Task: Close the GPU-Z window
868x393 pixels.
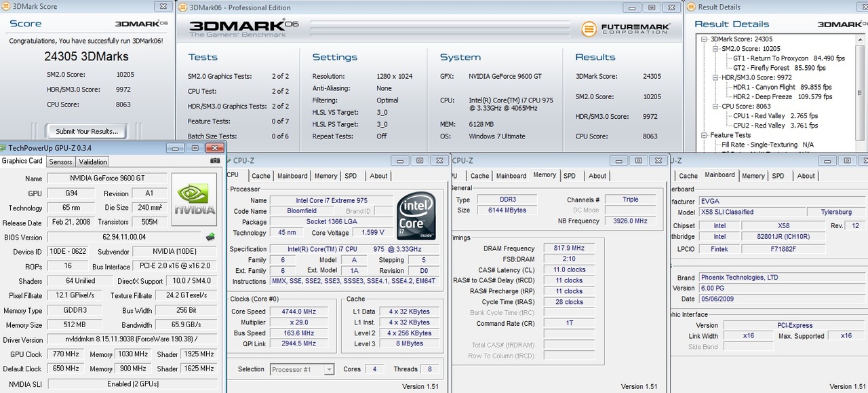Action: 214,147
